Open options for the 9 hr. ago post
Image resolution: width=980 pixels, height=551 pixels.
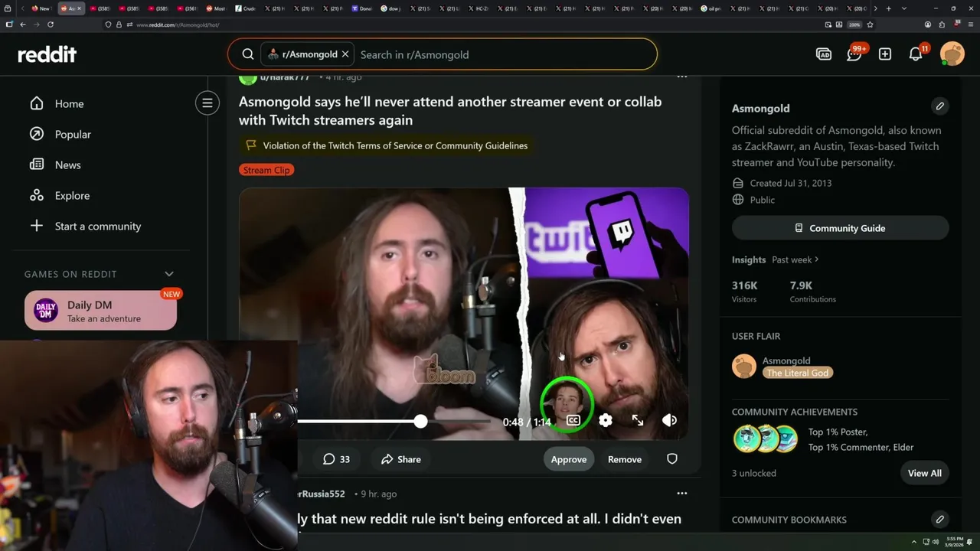[682, 494]
